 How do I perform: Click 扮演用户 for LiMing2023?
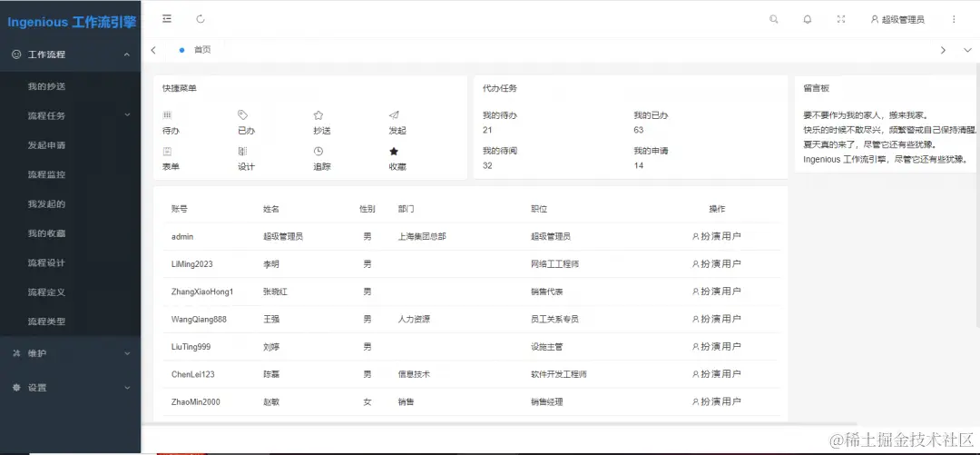pos(717,264)
